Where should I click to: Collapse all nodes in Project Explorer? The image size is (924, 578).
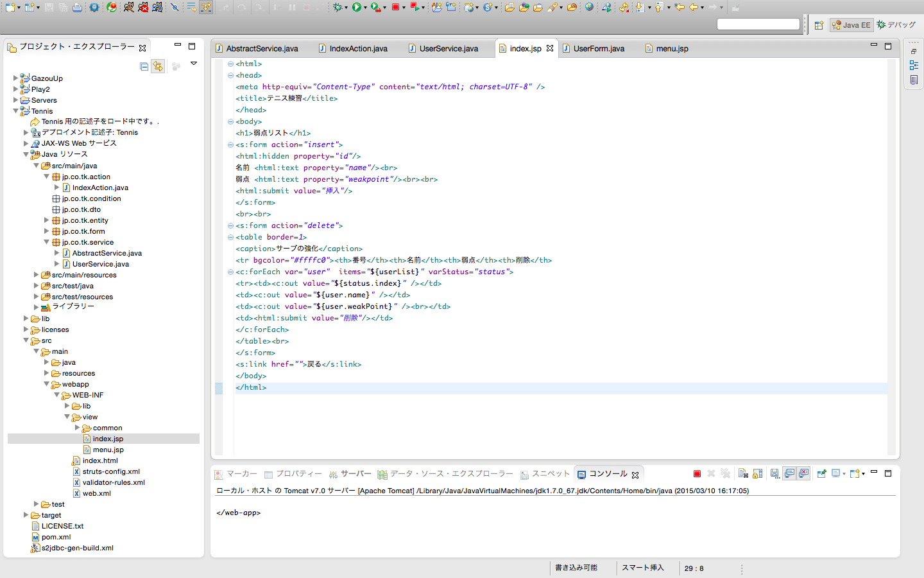click(x=144, y=66)
